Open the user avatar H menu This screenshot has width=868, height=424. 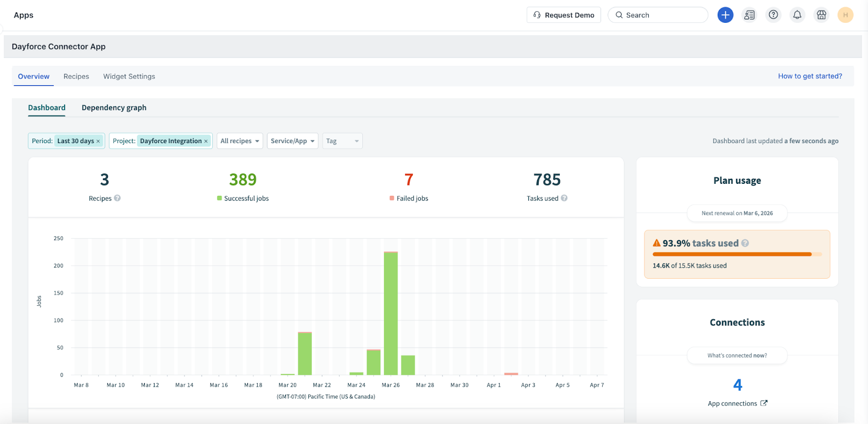pyautogui.click(x=845, y=15)
